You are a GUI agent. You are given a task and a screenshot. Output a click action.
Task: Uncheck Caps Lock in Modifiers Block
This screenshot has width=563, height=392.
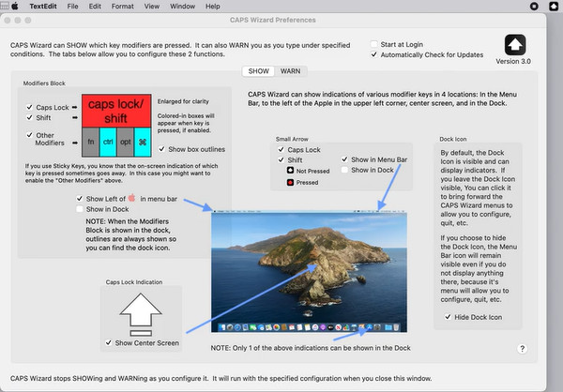click(29, 107)
